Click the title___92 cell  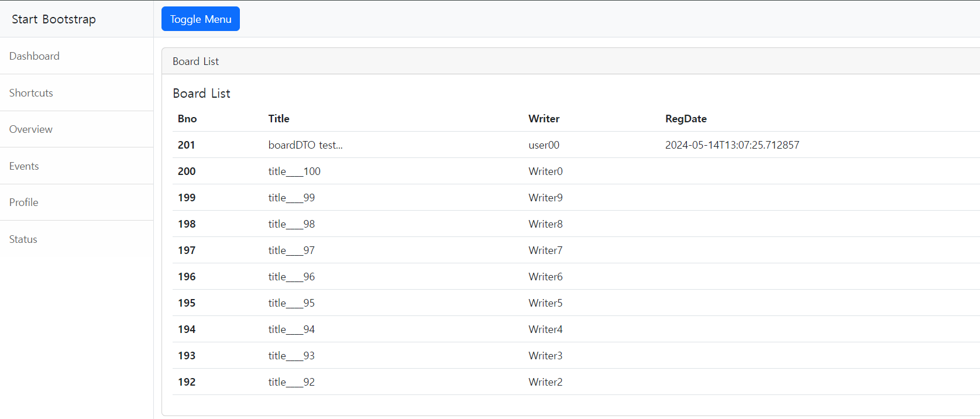[291, 382]
